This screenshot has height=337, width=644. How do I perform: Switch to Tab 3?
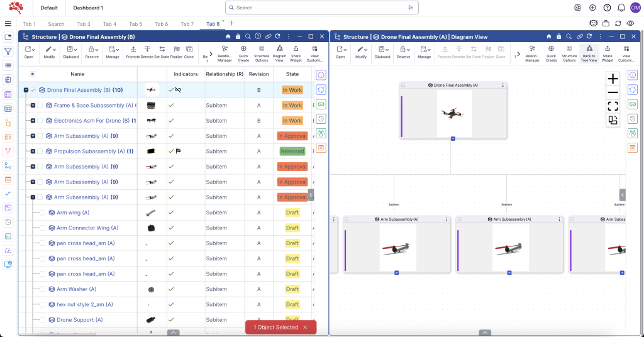(84, 24)
